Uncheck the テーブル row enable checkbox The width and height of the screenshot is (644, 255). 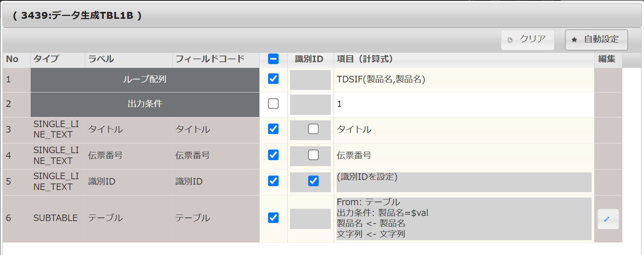[273, 218]
